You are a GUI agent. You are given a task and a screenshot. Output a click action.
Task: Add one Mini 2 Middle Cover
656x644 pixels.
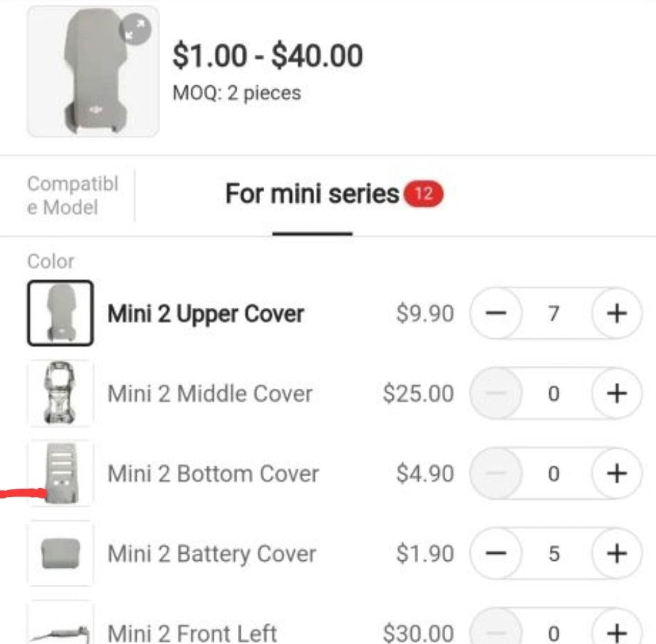(616, 394)
